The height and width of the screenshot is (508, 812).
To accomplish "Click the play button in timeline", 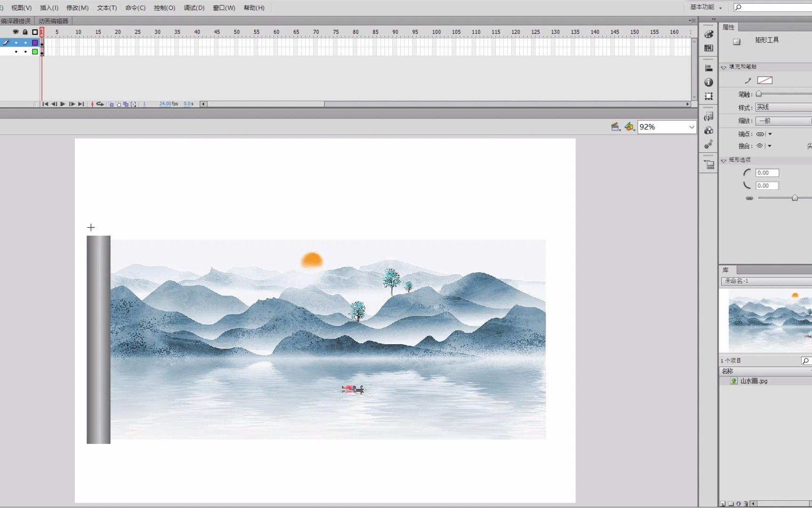I will (62, 104).
